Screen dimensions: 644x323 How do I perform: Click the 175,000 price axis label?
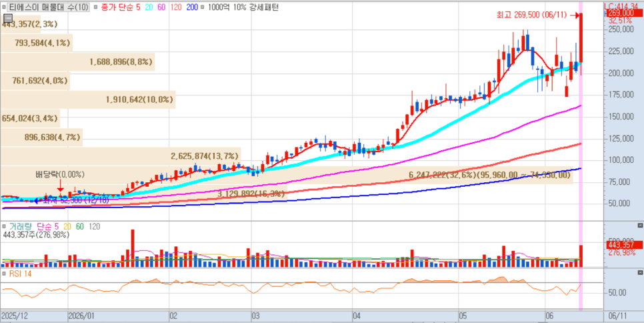(x=620, y=95)
